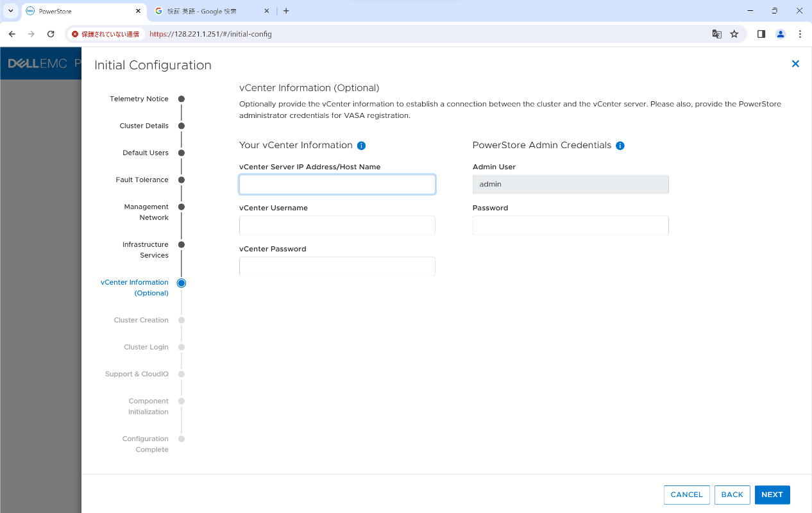812x513 pixels.
Task: Restore down the browser window
Action: point(775,11)
